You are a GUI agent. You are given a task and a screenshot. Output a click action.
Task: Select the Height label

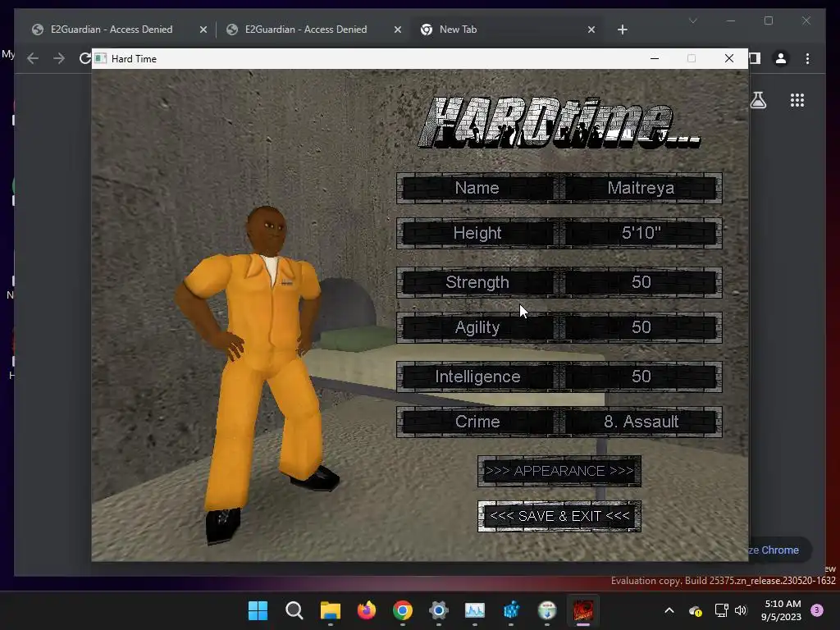click(477, 233)
